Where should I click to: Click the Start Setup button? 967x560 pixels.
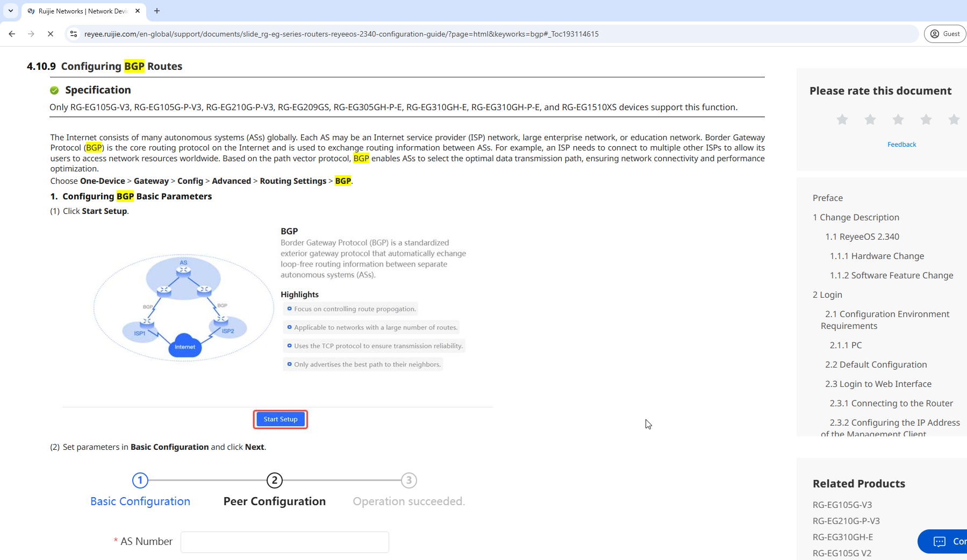pyautogui.click(x=280, y=419)
